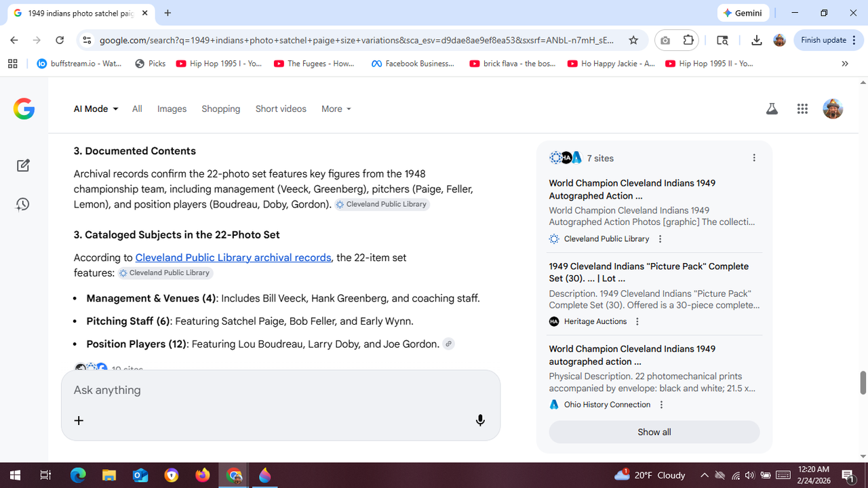The height and width of the screenshot is (488, 868).
Task: Open AI Mode history in the sidebar
Action: [23, 204]
